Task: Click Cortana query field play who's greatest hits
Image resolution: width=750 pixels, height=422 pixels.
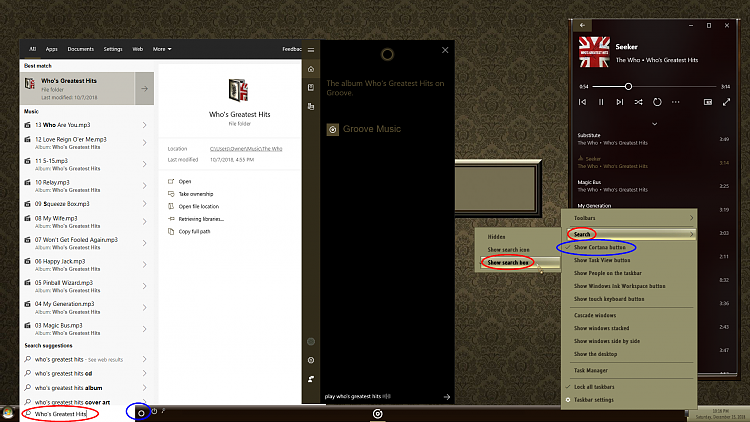Action: 383,397
